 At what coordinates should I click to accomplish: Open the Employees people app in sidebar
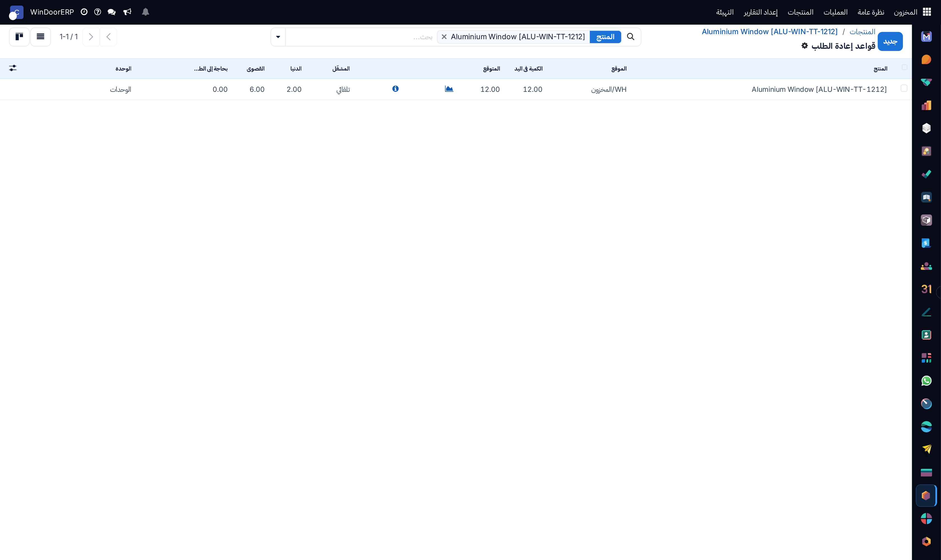pyautogui.click(x=926, y=266)
